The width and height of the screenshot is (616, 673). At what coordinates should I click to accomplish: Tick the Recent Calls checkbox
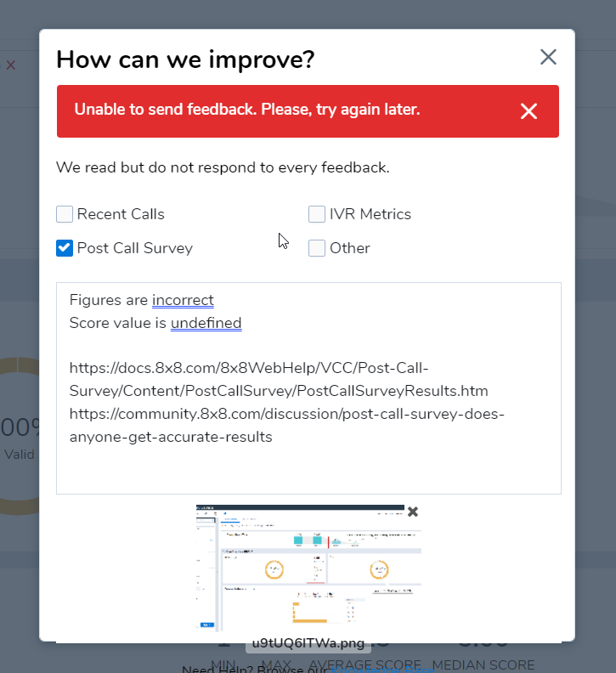(x=65, y=214)
